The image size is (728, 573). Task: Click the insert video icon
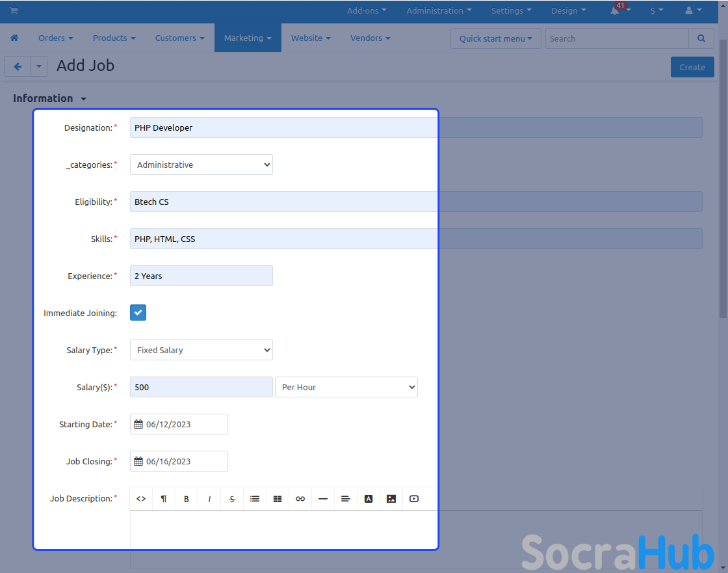pyautogui.click(x=414, y=499)
